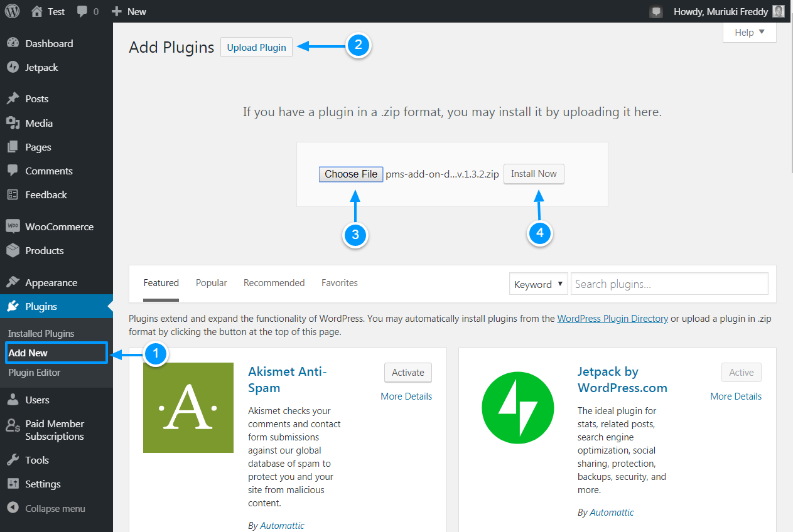Open the notifications icon near Howdy greeting

tap(656, 11)
